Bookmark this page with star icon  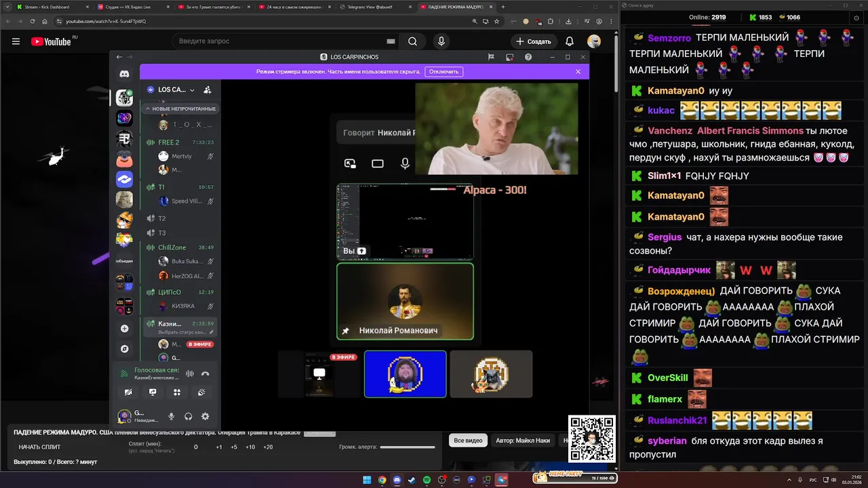point(497,21)
